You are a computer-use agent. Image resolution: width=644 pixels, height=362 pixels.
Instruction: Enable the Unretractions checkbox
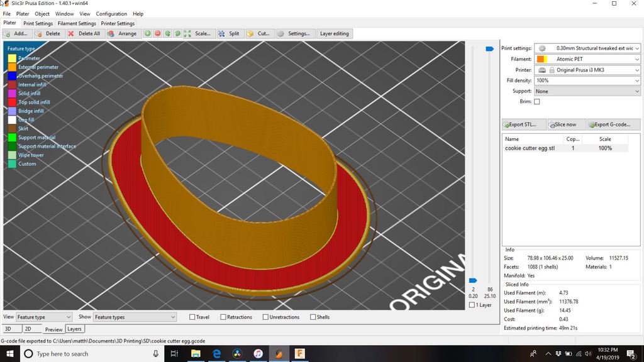(265, 317)
